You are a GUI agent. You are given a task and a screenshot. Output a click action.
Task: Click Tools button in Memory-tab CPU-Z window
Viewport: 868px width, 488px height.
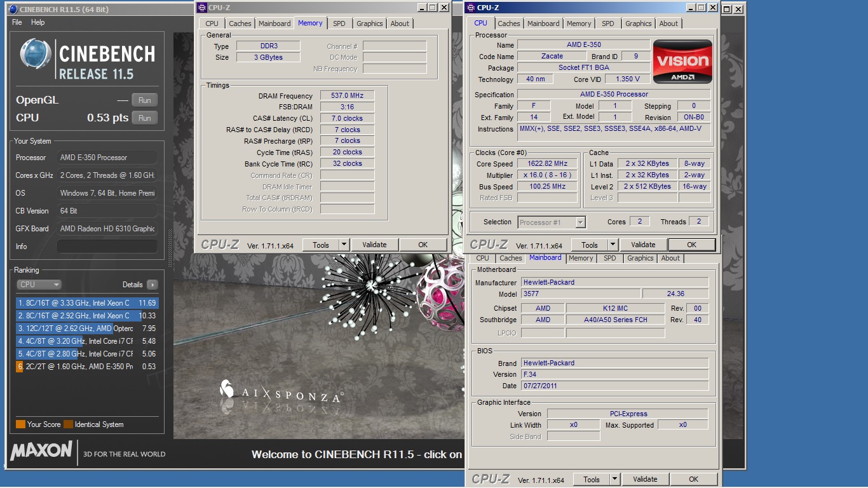(x=321, y=245)
